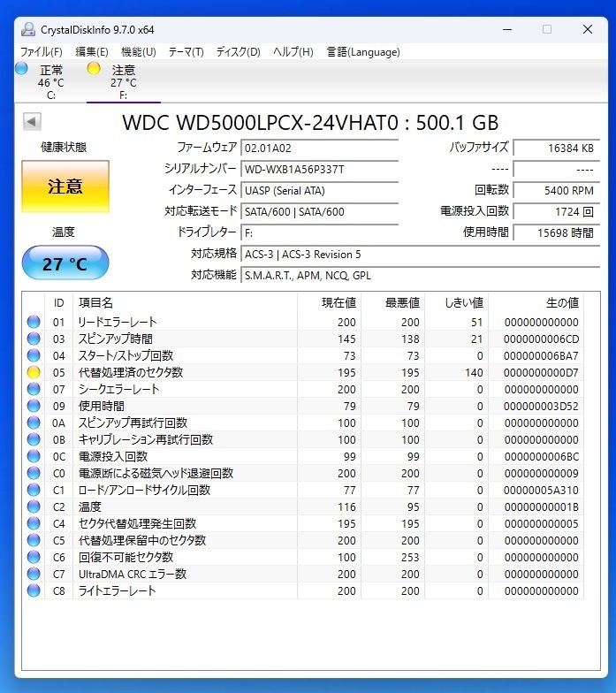This screenshot has width=616, height=693.
Task: Click the ID column header
Action: [58, 302]
